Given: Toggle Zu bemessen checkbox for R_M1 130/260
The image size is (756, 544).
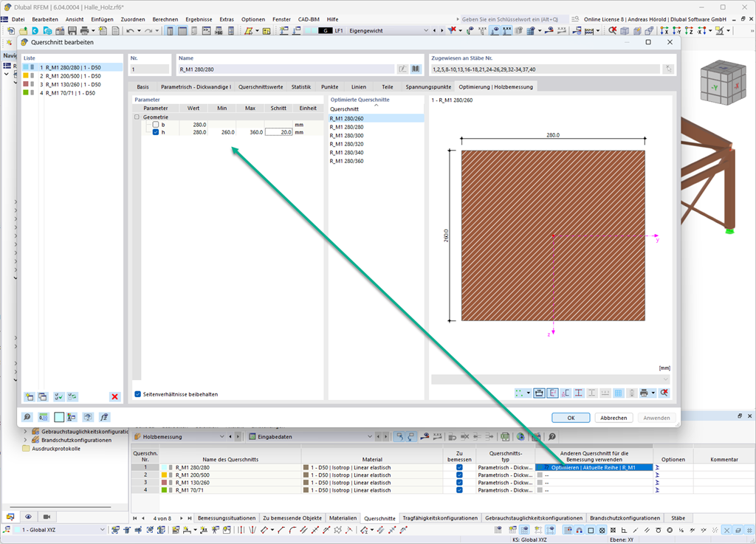Looking at the screenshot, I should pyautogui.click(x=459, y=482).
